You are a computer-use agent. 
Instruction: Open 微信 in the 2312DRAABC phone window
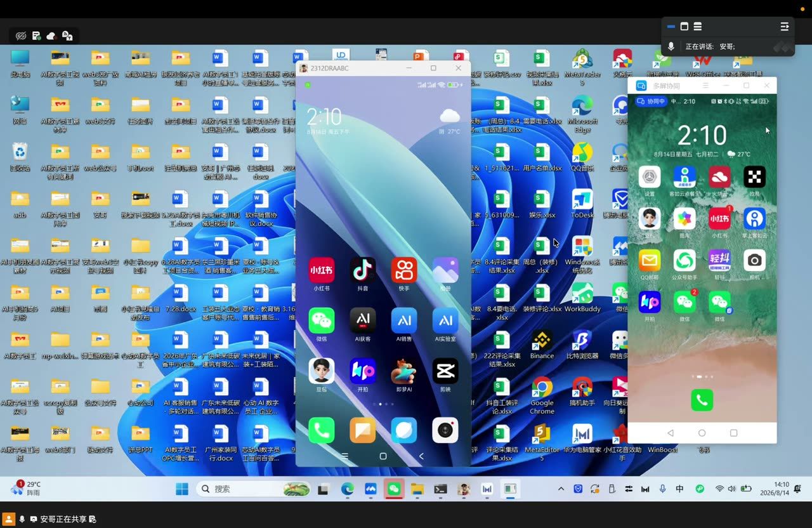click(x=322, y=320)
